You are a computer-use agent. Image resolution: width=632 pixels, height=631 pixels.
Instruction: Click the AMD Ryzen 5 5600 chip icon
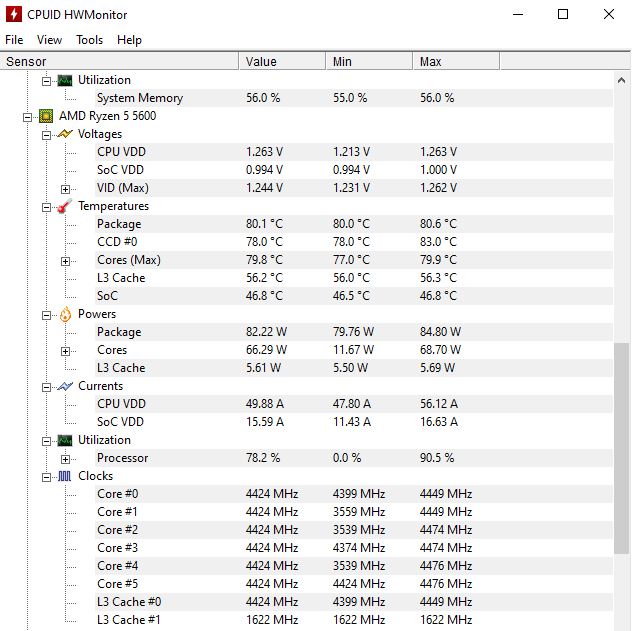[46, 116]
